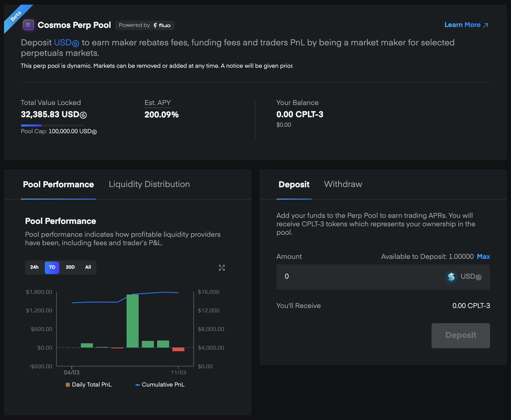511x420 pixels.
Task: Focus the Amount input field
Action: [x=383, y=277]
